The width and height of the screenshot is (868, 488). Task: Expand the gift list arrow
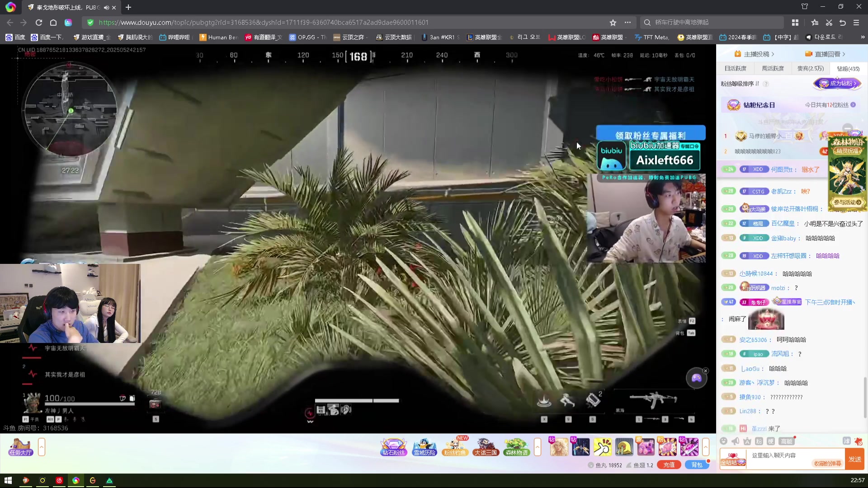(x=706, y=447)
